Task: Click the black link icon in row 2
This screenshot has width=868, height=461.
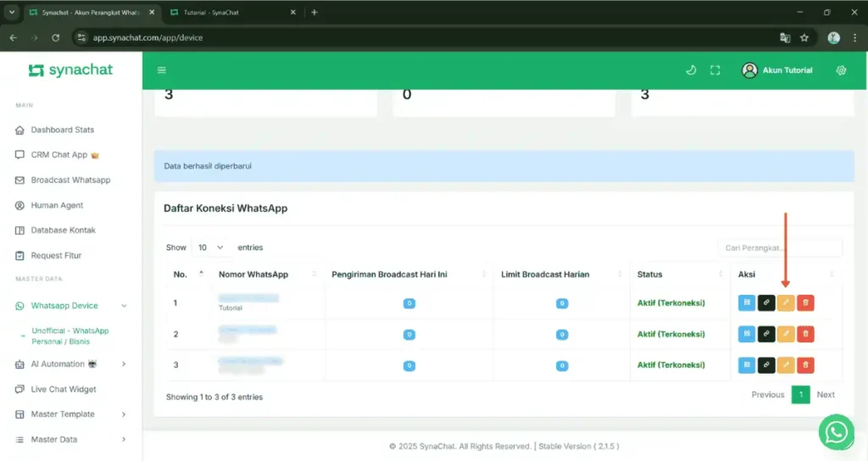Action: click(766, 334)
